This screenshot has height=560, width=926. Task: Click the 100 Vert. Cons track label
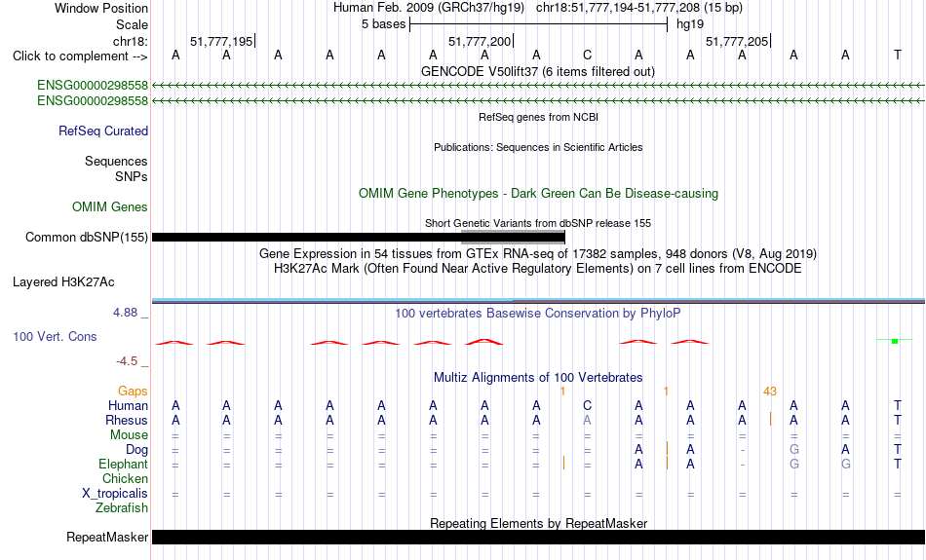click(x=55, y=336)
